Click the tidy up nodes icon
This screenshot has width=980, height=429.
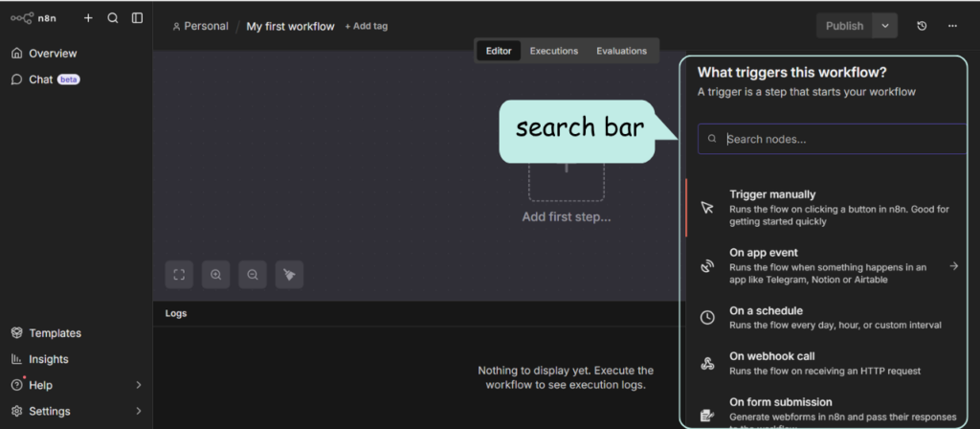coord(289,275)
